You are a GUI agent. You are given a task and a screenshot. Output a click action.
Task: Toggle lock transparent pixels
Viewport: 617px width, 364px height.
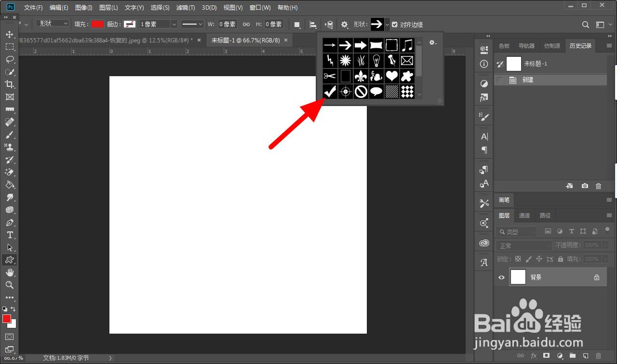coord(518,259)
